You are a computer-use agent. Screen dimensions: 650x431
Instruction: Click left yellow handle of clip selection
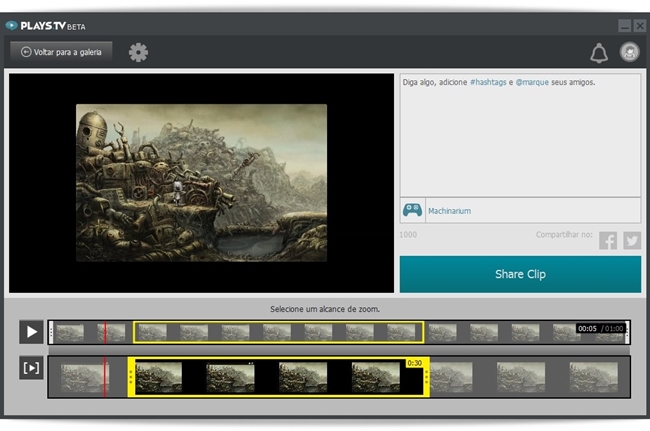pyautogui.click(x=131, y=377)
